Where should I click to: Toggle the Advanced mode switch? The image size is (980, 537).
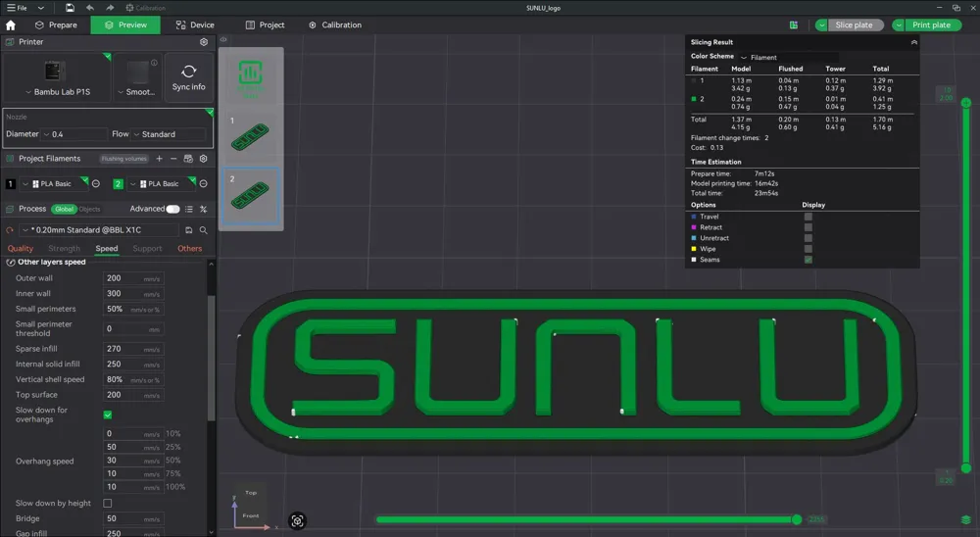172,209
